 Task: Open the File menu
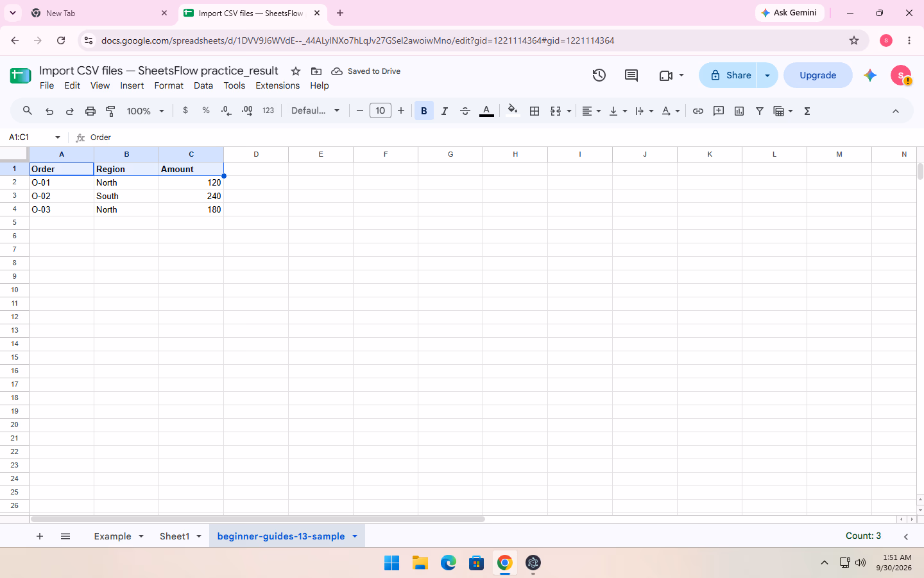pyautogui.click(x=47, y=85)
